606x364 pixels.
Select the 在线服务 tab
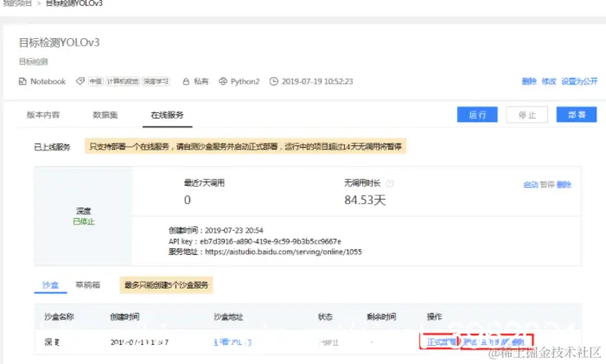(168, 115)
